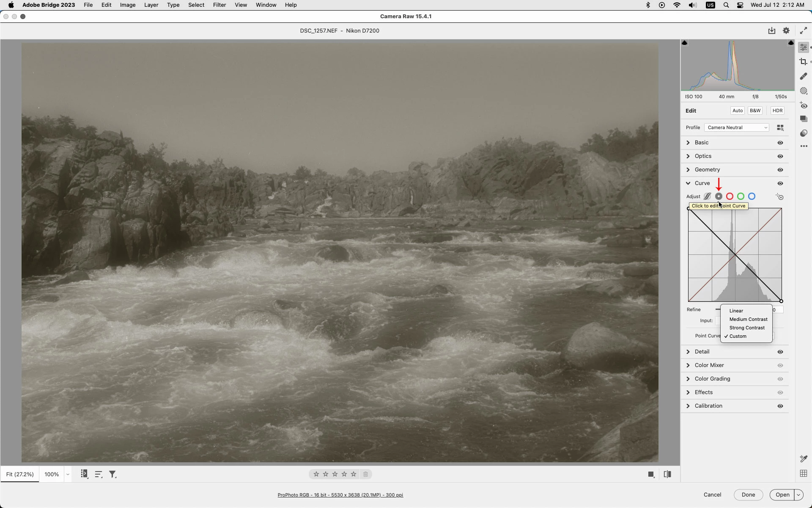Image resolution: width=812 pixels, height=508 pixels.
Task: Click the Parametric Curve adjust icon
Action: click(707, 196)
